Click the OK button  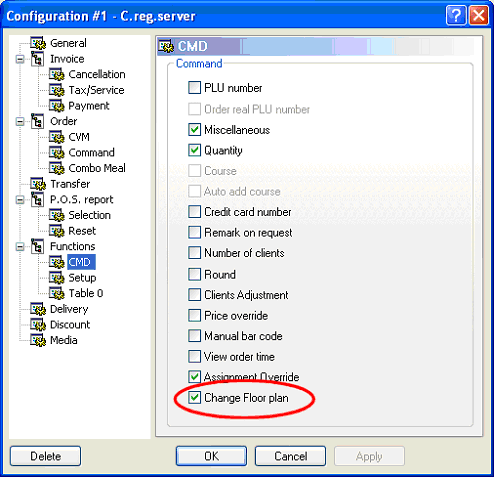211,456
